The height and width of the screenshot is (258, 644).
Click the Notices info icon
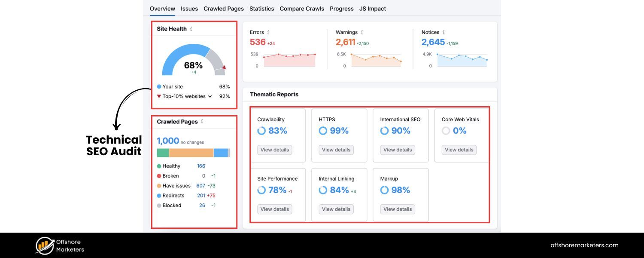443,32
